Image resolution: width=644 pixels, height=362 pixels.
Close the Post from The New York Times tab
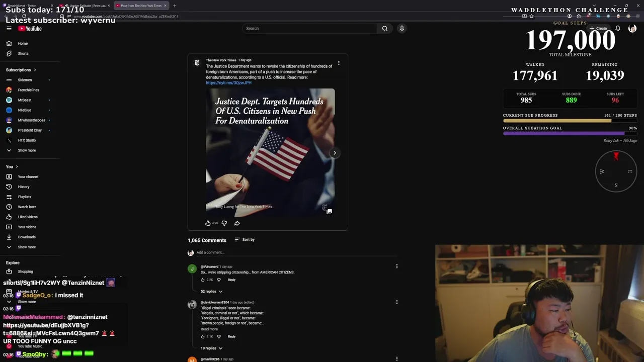pos(165,6)
